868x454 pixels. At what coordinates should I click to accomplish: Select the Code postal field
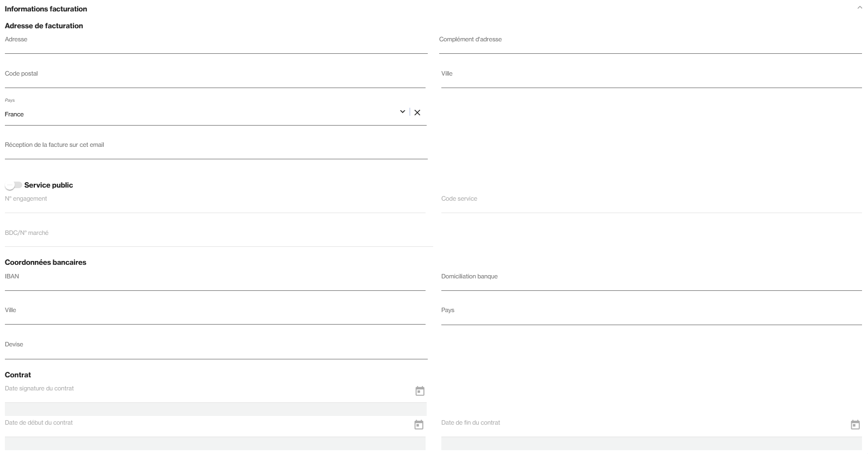pyautogui.click(x=215, y=81)
